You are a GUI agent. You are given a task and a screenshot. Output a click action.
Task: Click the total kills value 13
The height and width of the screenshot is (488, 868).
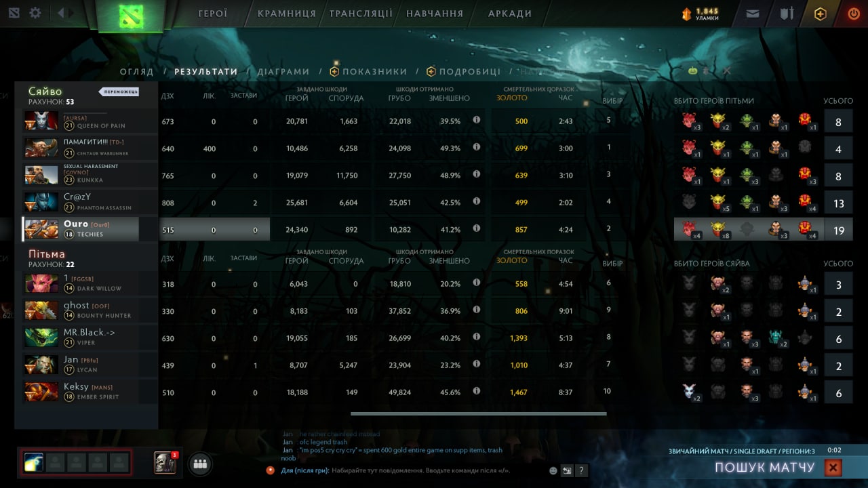pyautogui.click(x=839, y=203)
